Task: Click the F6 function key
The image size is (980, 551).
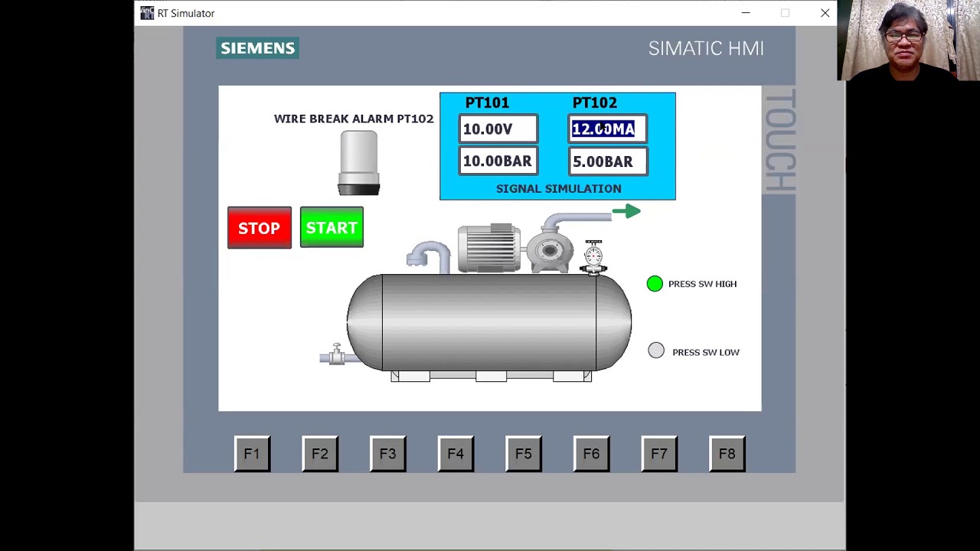Action: 591,454
